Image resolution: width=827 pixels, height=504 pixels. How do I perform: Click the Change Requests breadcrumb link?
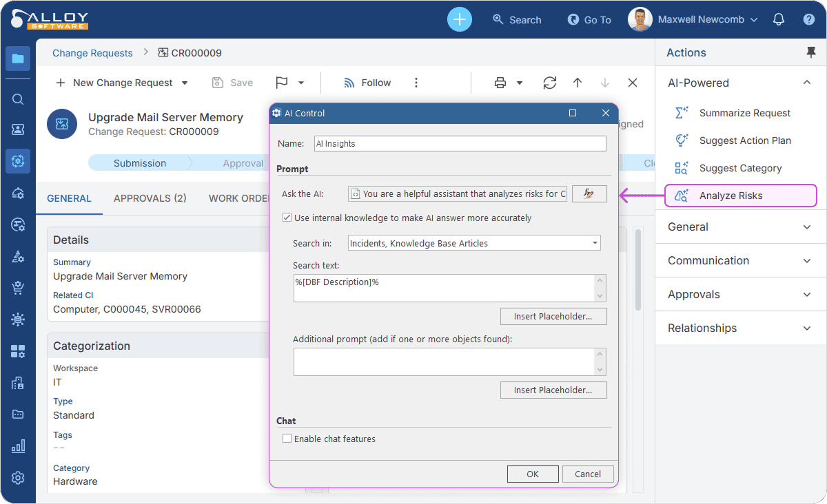click(x=92, y=53)
